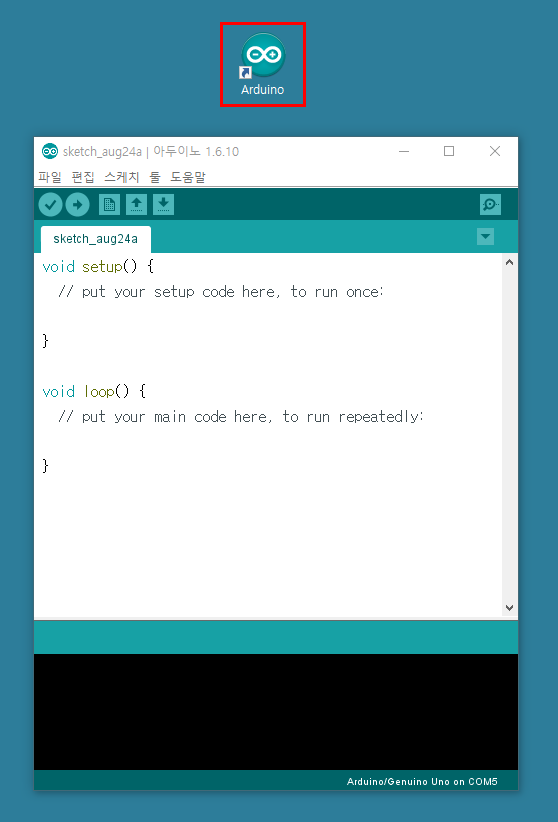Click 'Arduino/Genuino Uno on COM5' status text
The image size is (558, 822).
[x=422, y=781]
